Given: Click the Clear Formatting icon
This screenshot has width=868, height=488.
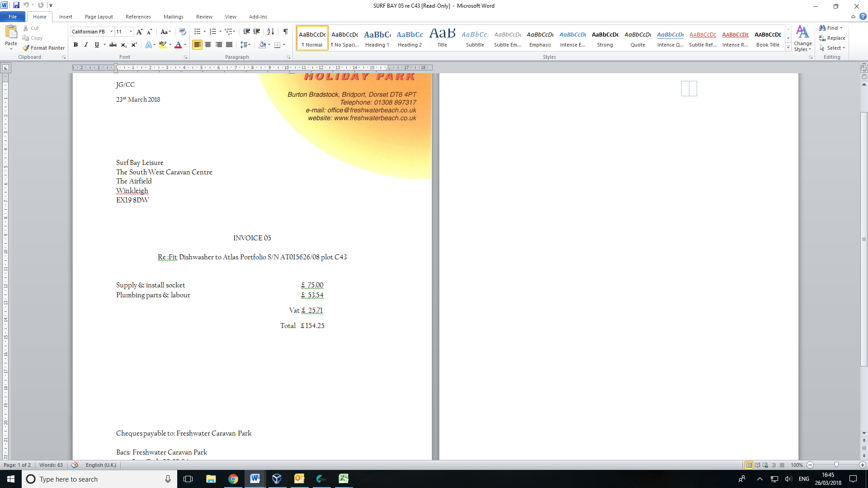Looking at the screenshot, I should tap(182, 32).
